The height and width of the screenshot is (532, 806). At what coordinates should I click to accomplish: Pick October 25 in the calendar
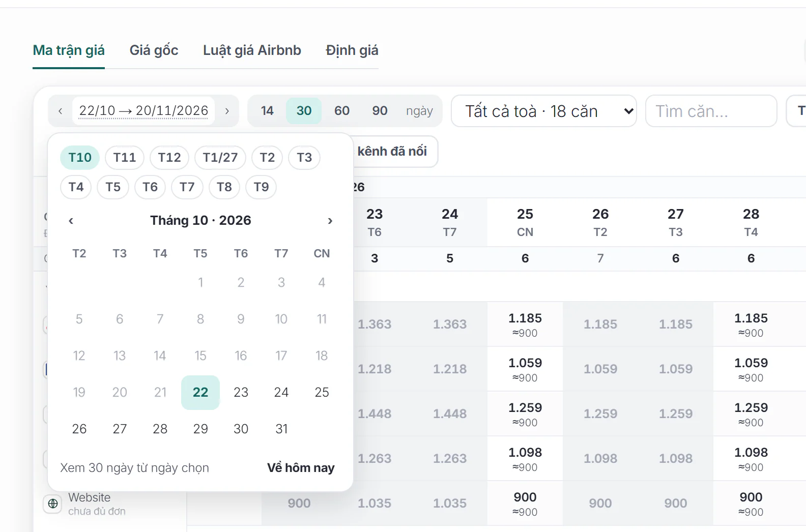322,393
